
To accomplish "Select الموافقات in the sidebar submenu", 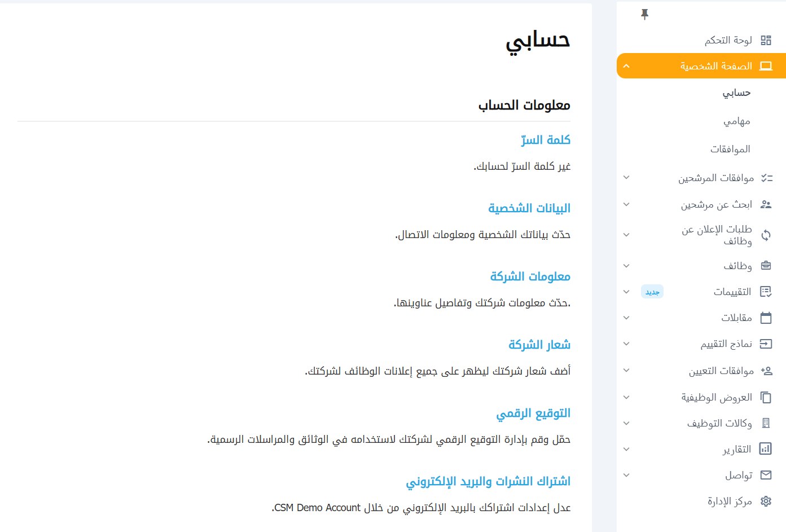I will pyautogui.click(x=730, y=149).
